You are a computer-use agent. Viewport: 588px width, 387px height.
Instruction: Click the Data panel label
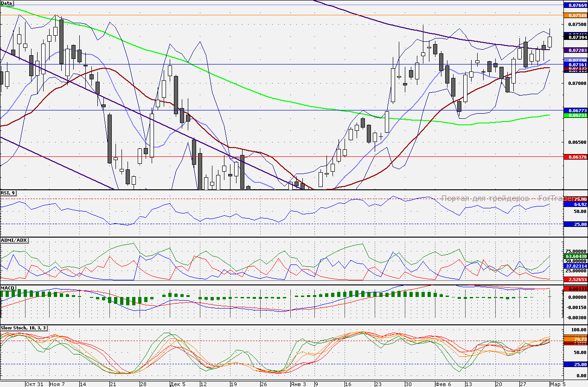click(x=7, y=3)
